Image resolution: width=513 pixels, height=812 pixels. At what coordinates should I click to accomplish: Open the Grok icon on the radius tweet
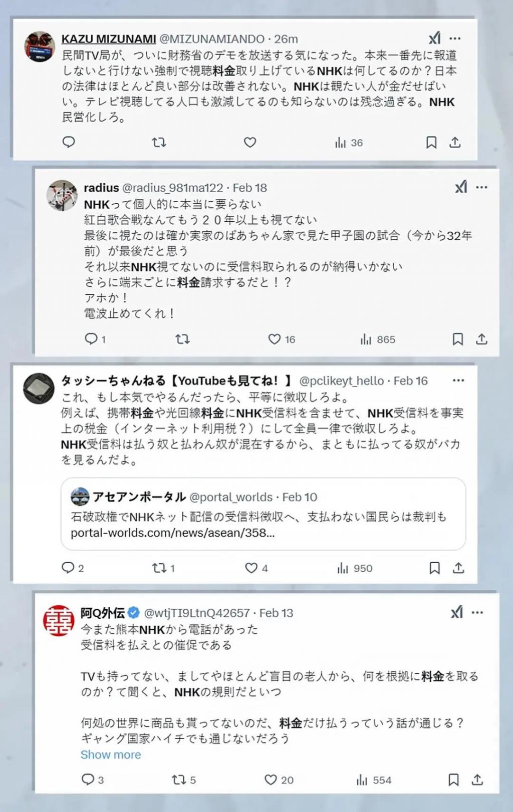pyautogui.click(x=461, y=187)
